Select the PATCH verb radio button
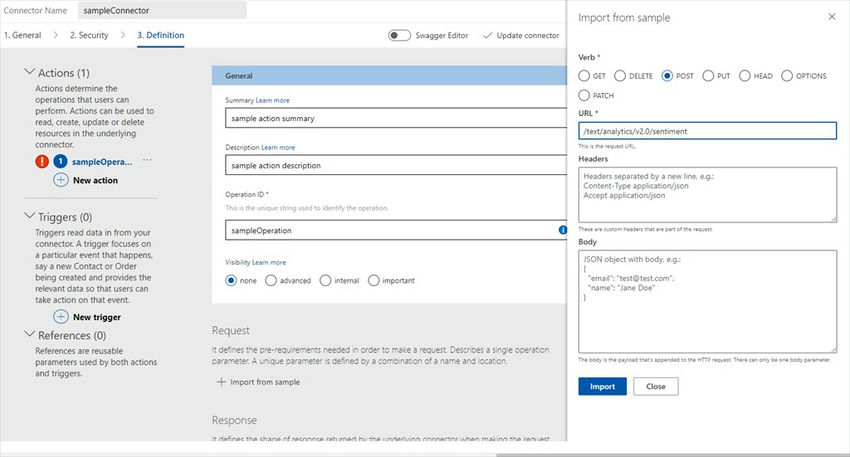Image resolution: width=850 pixels, height=457 pixels. pos(584,95)
